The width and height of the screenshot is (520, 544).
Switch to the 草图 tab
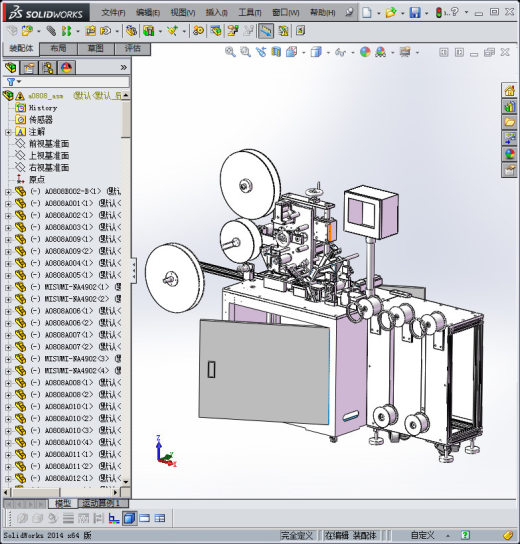click(x=96, y=49)
